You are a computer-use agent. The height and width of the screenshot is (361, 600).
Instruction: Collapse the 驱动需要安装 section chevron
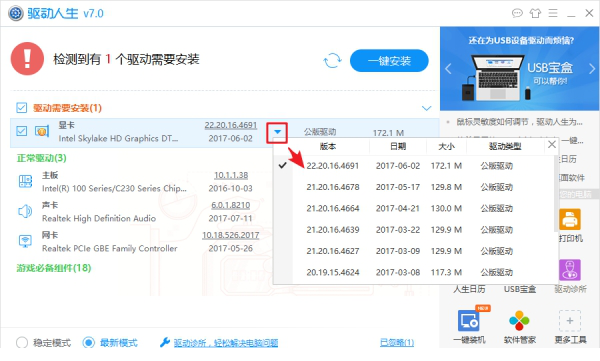(x=426, y=108)
